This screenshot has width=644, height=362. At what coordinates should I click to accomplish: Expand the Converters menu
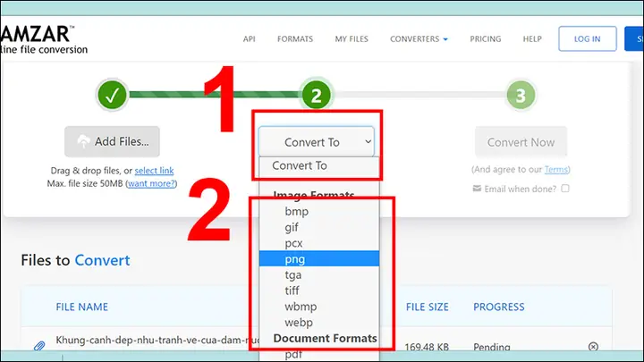pyautogui.click(x=419, y=39)
